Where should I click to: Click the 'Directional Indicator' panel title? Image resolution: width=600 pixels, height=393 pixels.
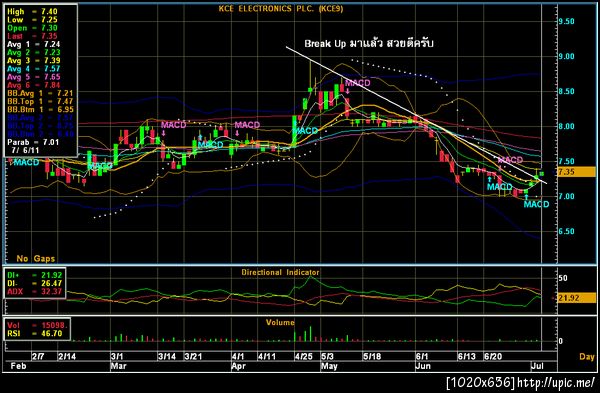[x=280, y=272]
